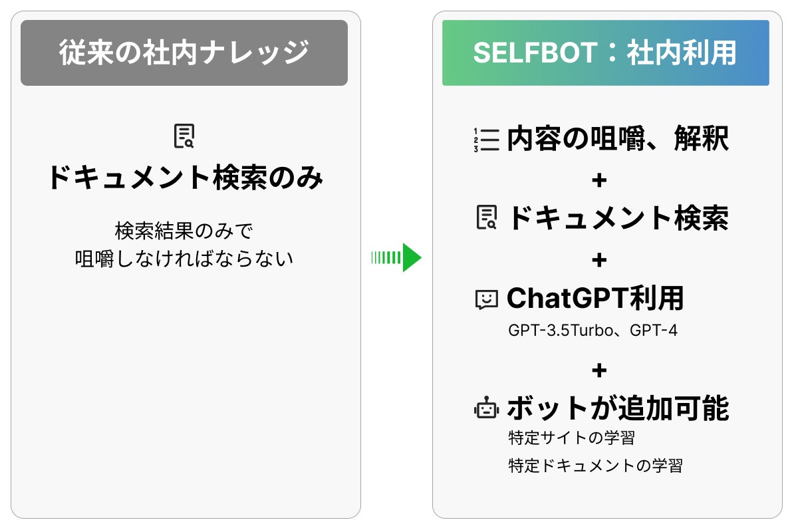Click the 咀嚼しなければならない text line
This screenshot has width=798, height=532.
(184, 258)
